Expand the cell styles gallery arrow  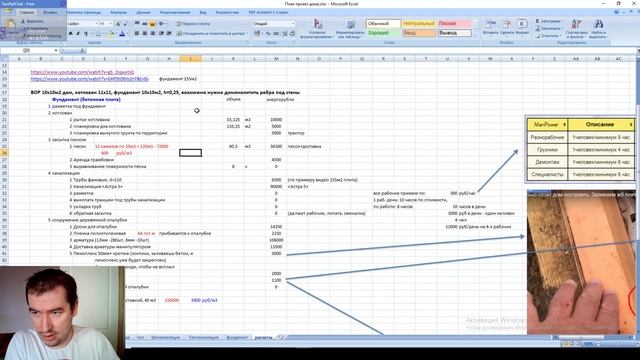point(475,36)
